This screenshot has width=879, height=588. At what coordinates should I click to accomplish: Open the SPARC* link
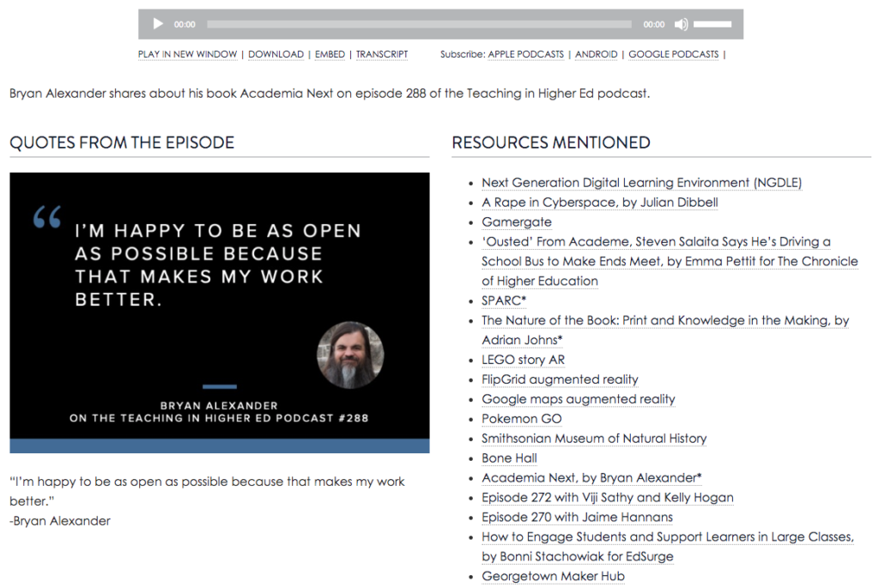504,301
